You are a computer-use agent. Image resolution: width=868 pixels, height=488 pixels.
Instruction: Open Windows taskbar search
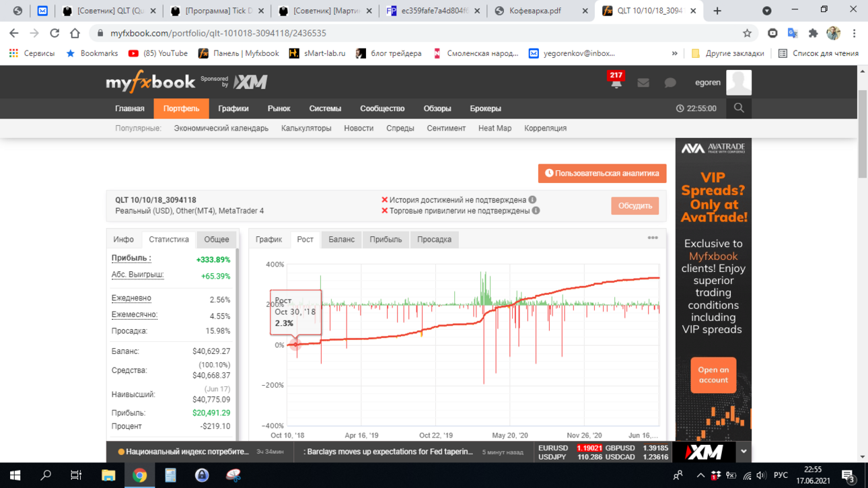pos(46,475)
